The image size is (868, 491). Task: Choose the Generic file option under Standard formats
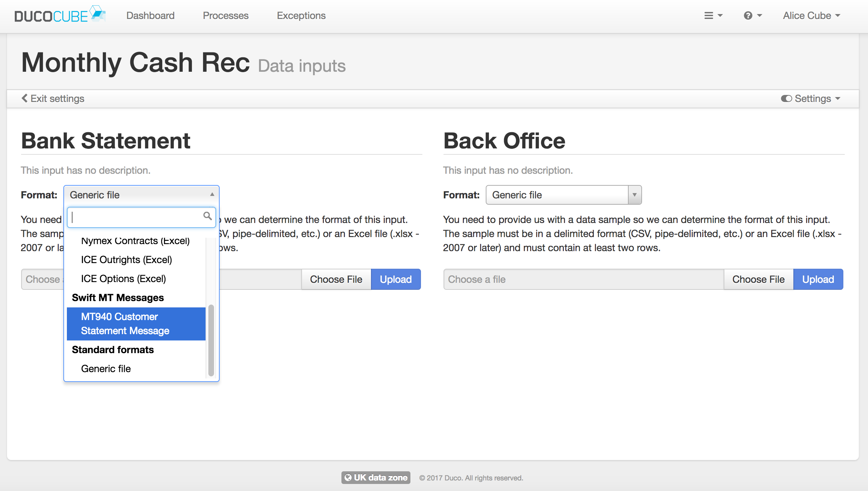(x=106, y=368)
